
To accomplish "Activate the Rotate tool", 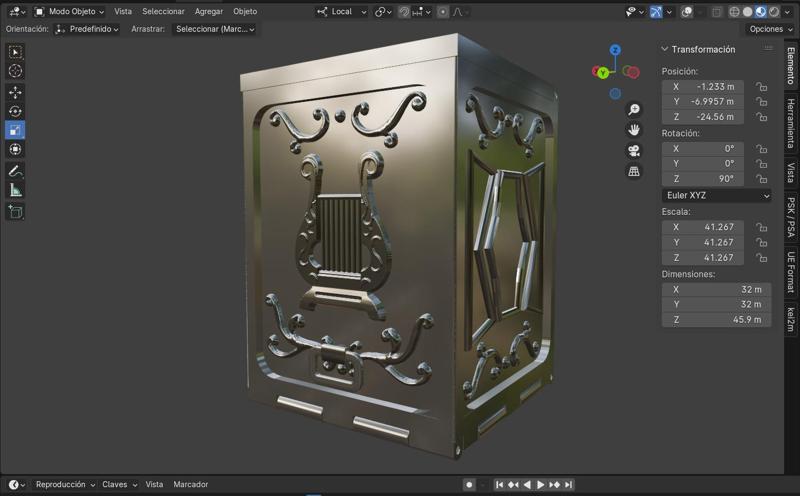I will [x=15, y=111].
